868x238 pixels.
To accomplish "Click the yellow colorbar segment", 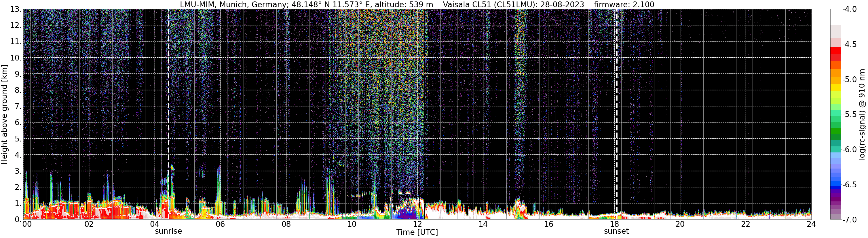I will [x=836, y=88].
